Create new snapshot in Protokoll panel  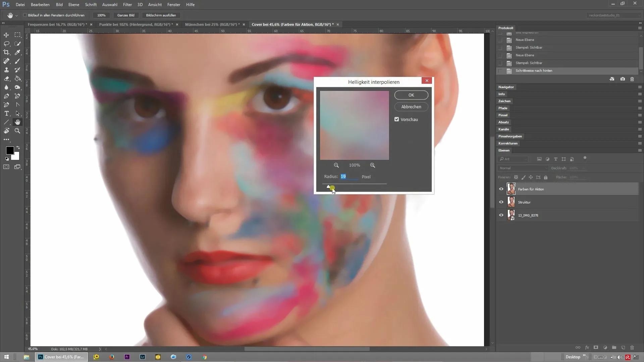click(623, 79)
